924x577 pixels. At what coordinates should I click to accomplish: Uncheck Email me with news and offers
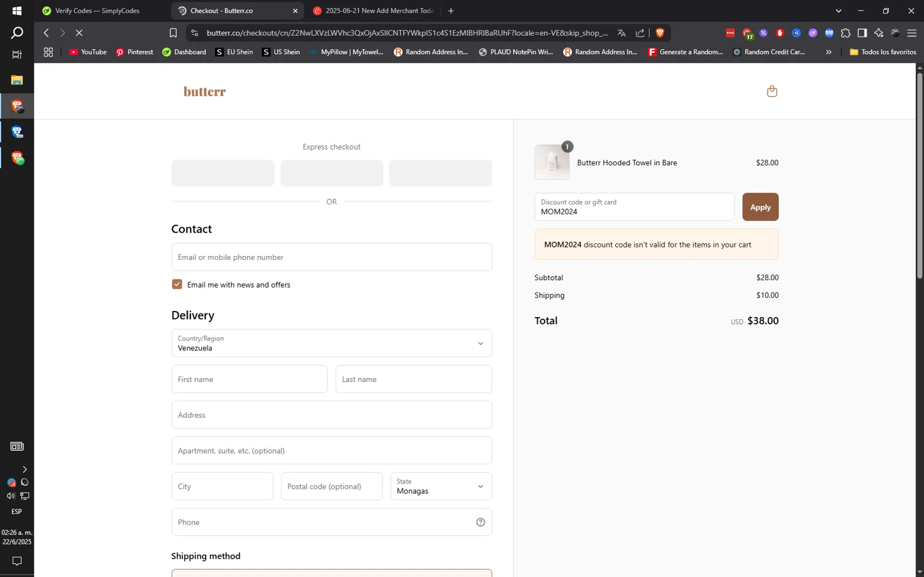[x=177, y=284]
